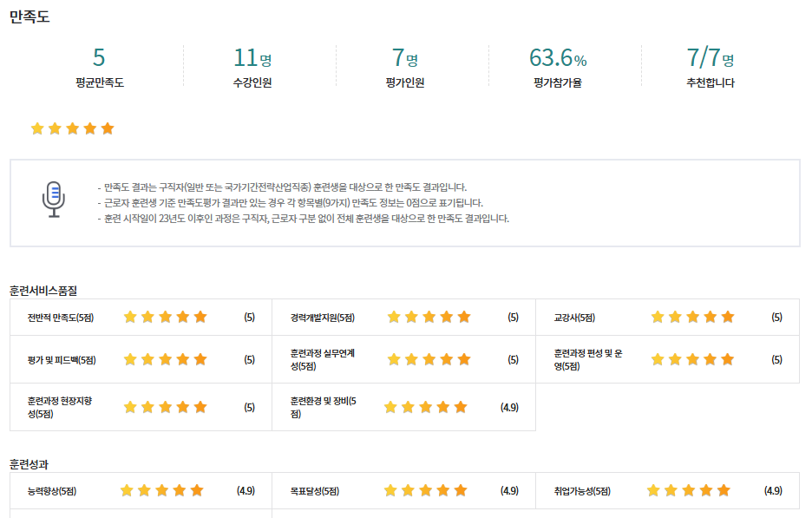Click the 추천합니다 7/7명 statistic
Image resolution: width=812 pixels, height=518 pixels.
tap(710, 58)
